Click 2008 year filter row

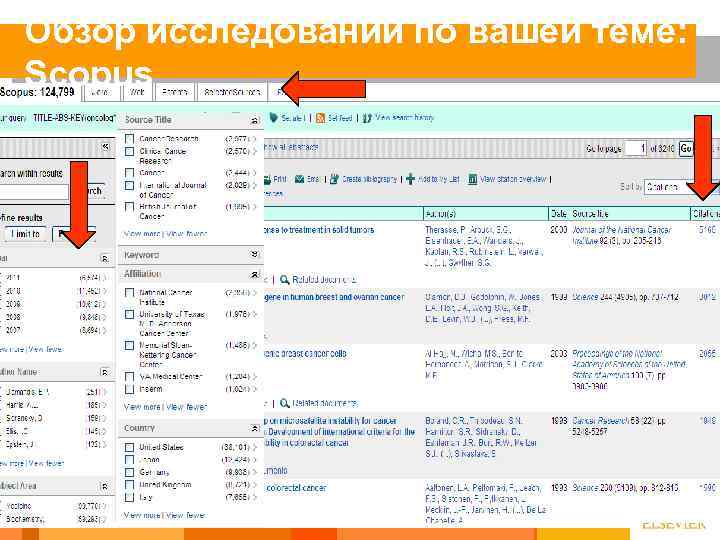pyautogui.click(x=53, y=317)
